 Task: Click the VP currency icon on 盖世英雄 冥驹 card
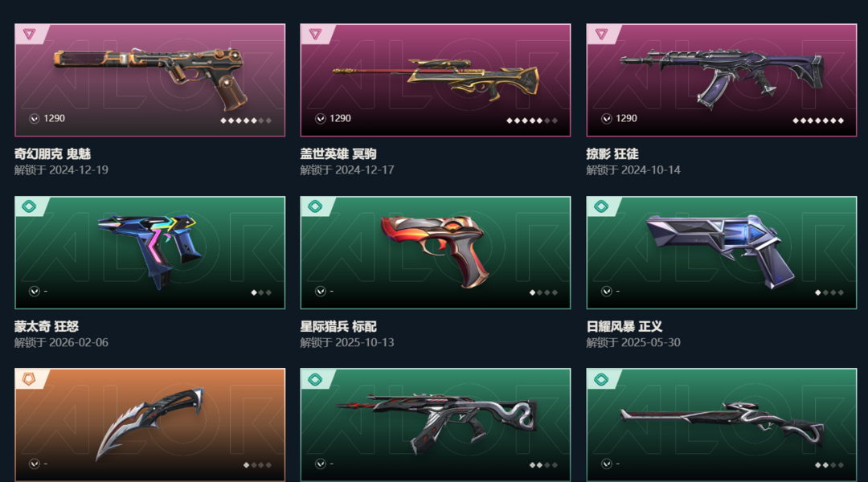pos(321,118)
